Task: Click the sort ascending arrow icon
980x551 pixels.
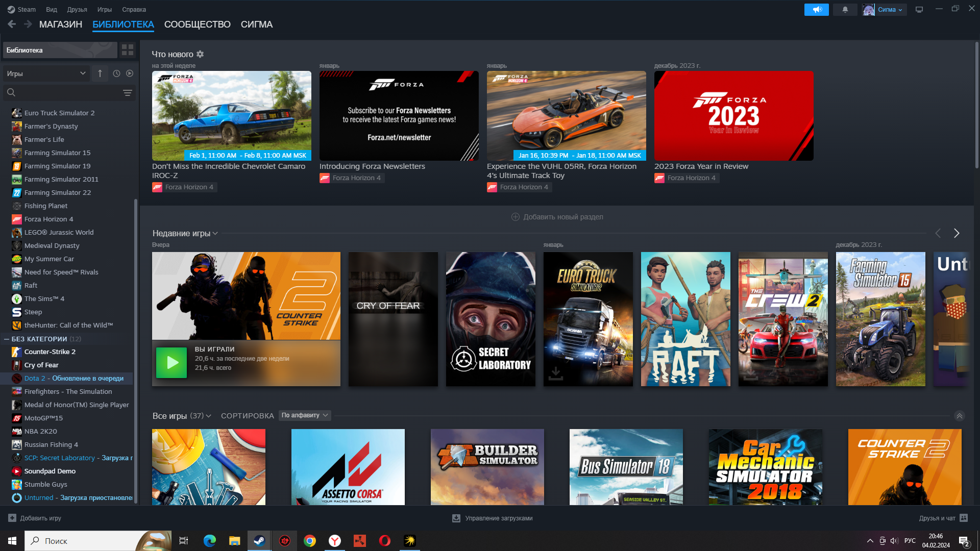Action: tap(100, 73)
